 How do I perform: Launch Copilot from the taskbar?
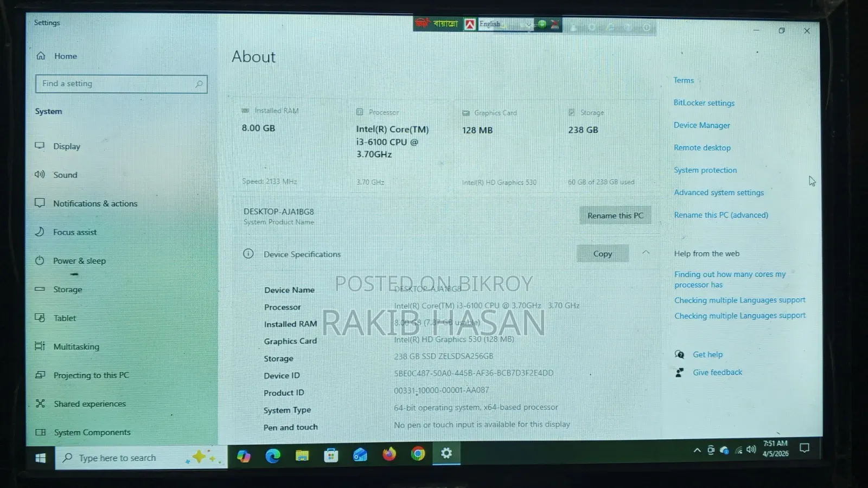coord(244,456)
